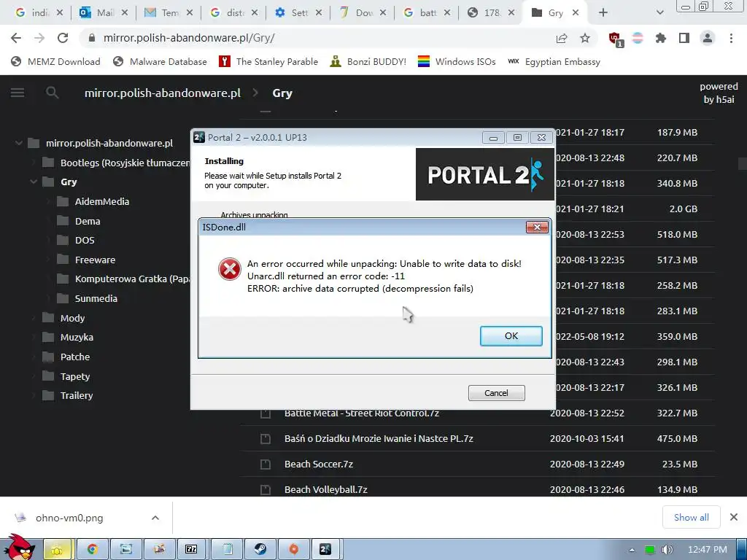Image resolution: width=747 pixels, height=560 pixels.
Task: Open the DOS folder
Action: pyautogui.click(x=85, y=240)
